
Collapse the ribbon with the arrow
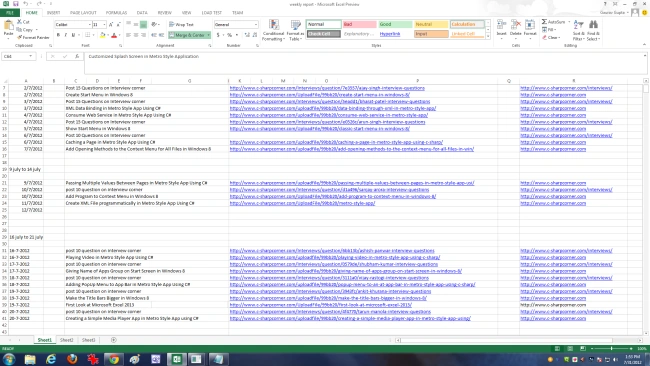pyautogui.click(x=644, y=45)
